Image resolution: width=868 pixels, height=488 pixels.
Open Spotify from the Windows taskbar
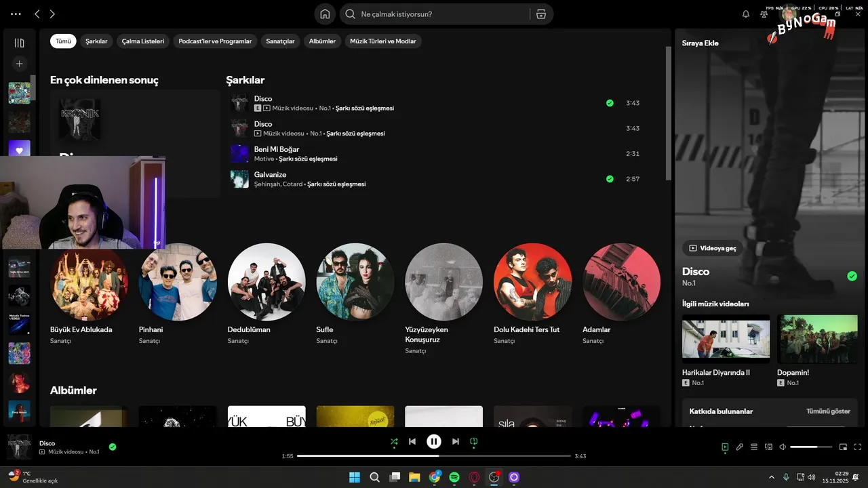point(454,477)
